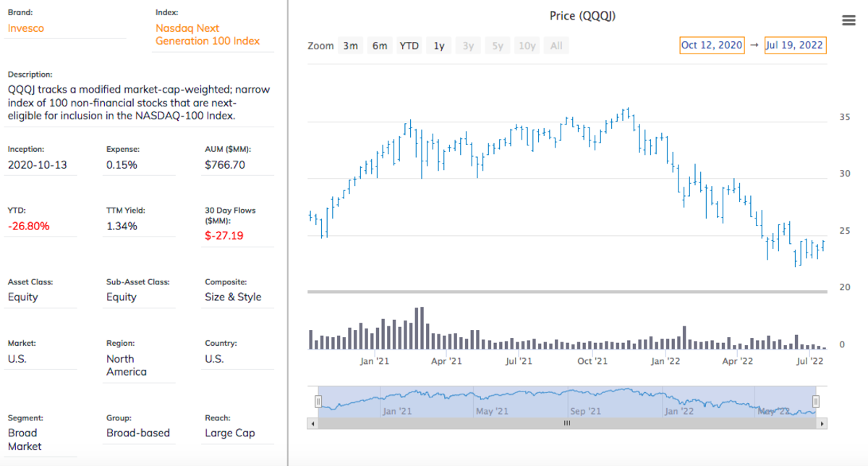Click the right navigator range handle

[x=816, y=401]
